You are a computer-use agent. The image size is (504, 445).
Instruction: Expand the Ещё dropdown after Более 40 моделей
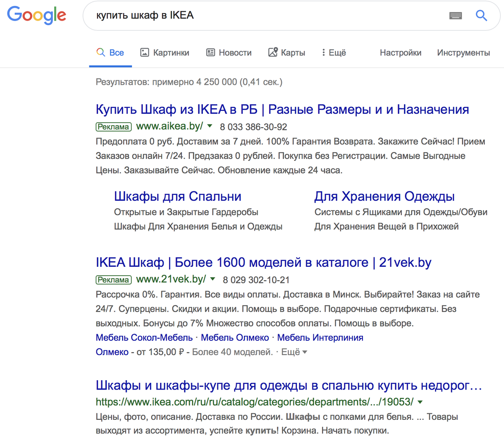[294, 352]
